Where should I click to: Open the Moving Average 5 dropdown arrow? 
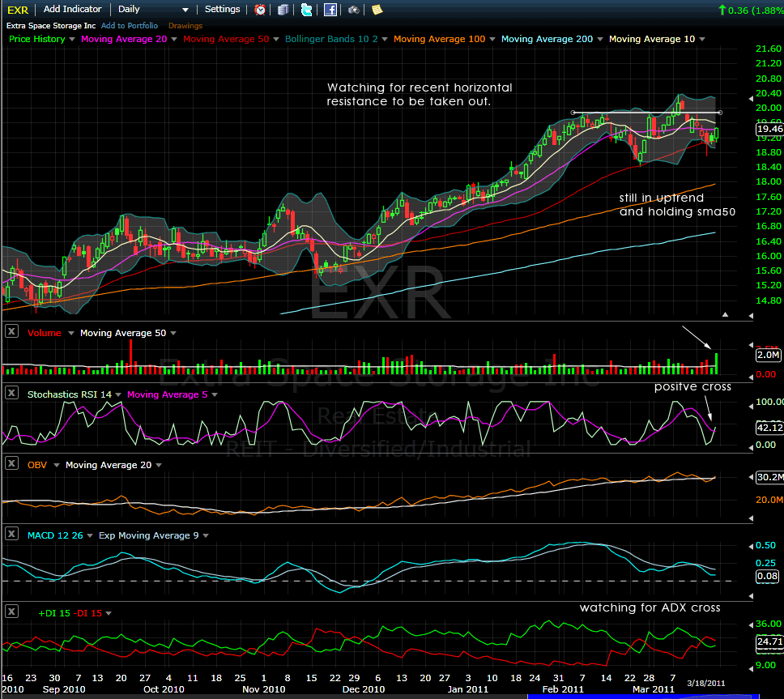click(215, 394)
